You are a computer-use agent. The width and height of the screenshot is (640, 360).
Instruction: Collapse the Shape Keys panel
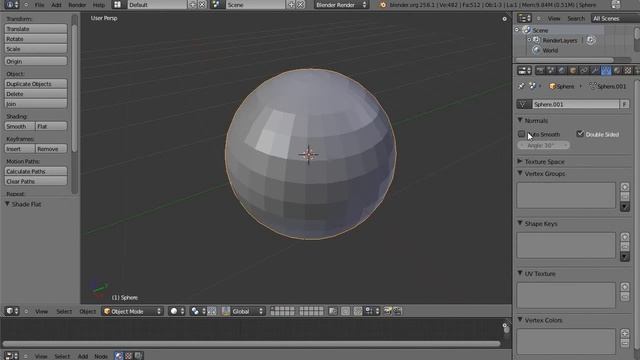(520, 224)
